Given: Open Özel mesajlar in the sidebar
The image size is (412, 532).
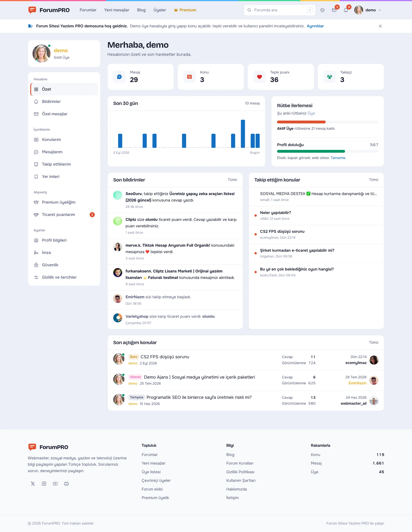Looking at the screenshot, I should point(64,114).
